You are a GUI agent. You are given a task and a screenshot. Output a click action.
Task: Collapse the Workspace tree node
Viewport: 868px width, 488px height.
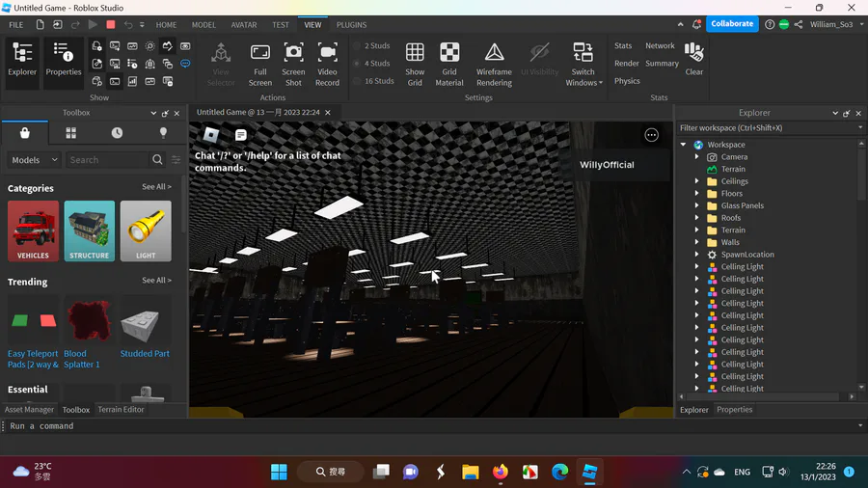tap(683, 145)
